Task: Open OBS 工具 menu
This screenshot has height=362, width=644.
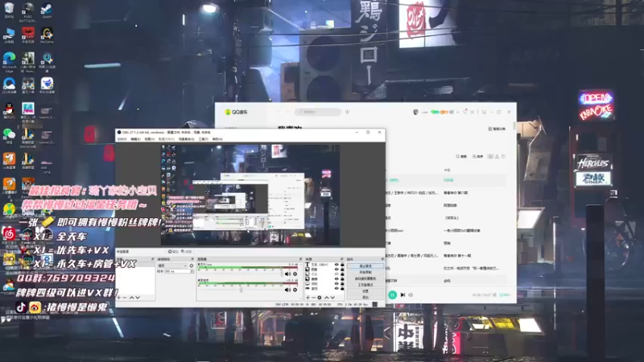Action: (x=204, y=139)
